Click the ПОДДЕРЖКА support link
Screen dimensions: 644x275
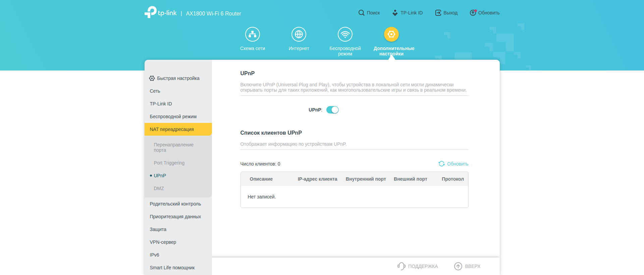pos(418,266)
